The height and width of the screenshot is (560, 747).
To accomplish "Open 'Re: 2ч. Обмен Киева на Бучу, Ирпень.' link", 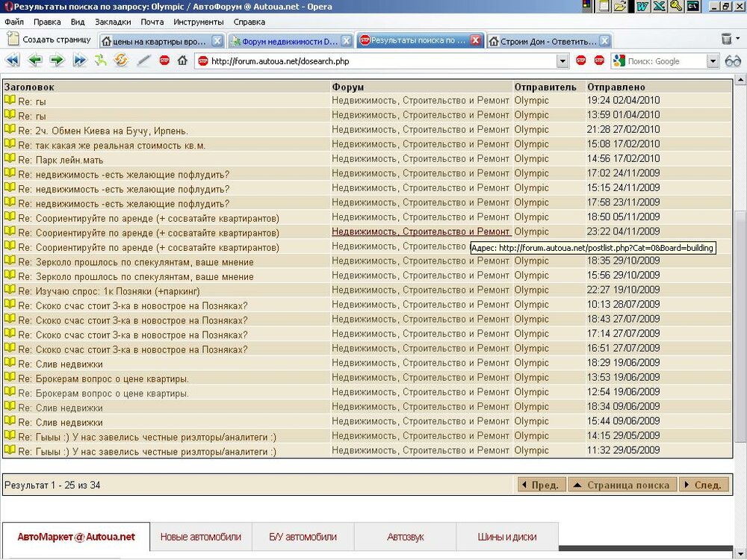I will point(103,131).
